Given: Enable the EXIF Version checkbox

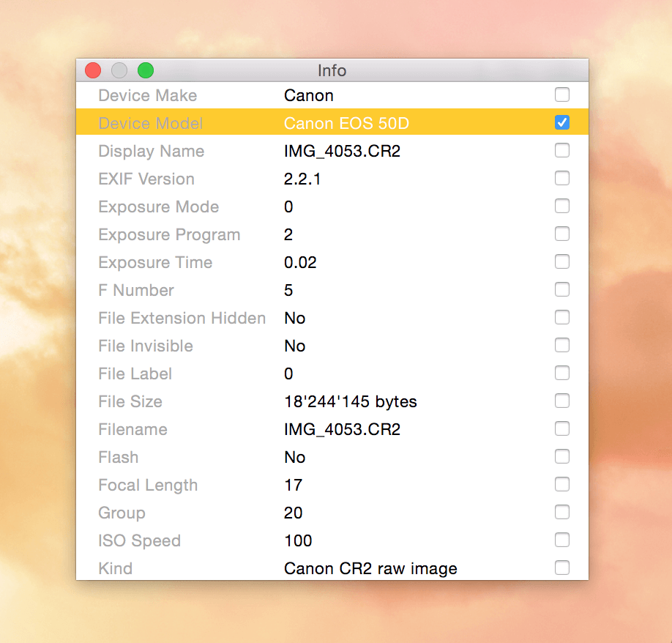Looking at the screenshot, I should click(x=562, y=178).
